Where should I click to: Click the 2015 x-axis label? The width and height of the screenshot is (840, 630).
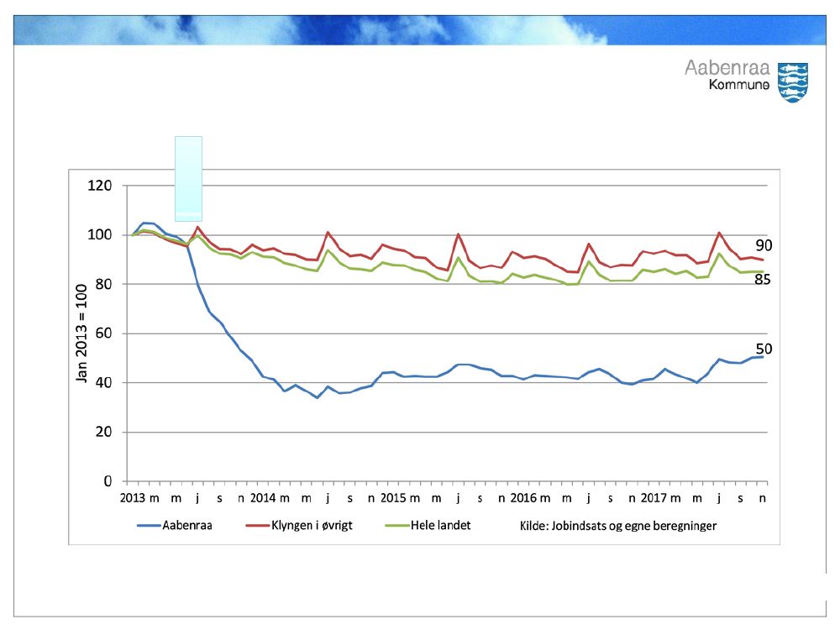coord(393,498)
